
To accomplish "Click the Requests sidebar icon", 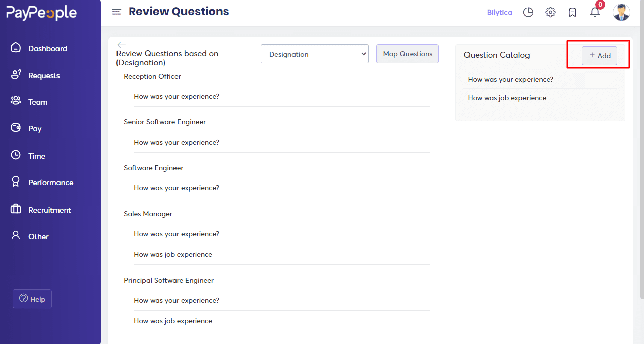I will pyautogui.click(x=16, y=75).
